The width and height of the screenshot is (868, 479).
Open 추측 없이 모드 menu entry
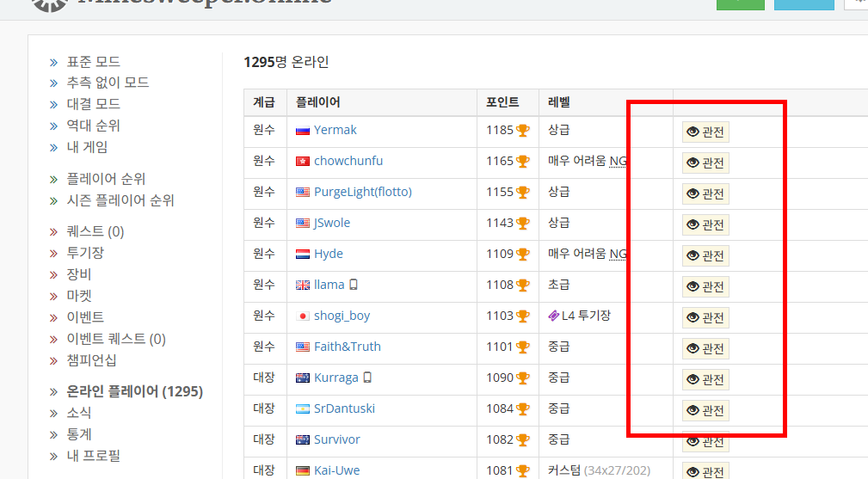[x=108, y=83]
